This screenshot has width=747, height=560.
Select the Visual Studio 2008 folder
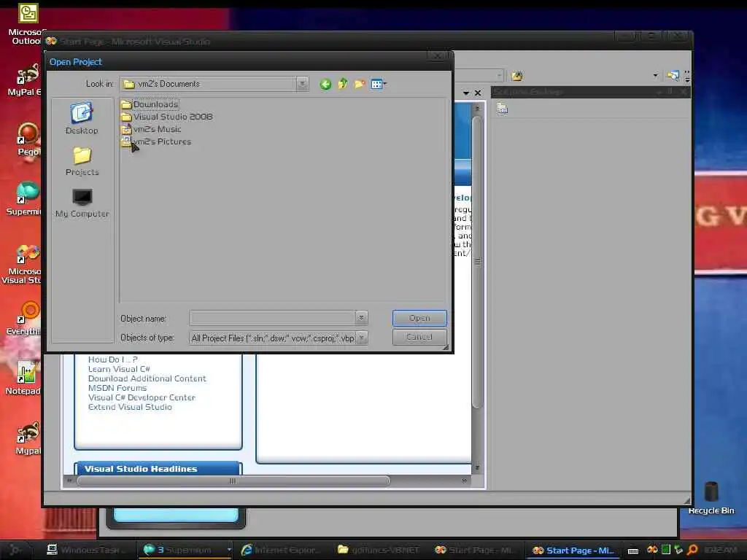pos(167,117)
